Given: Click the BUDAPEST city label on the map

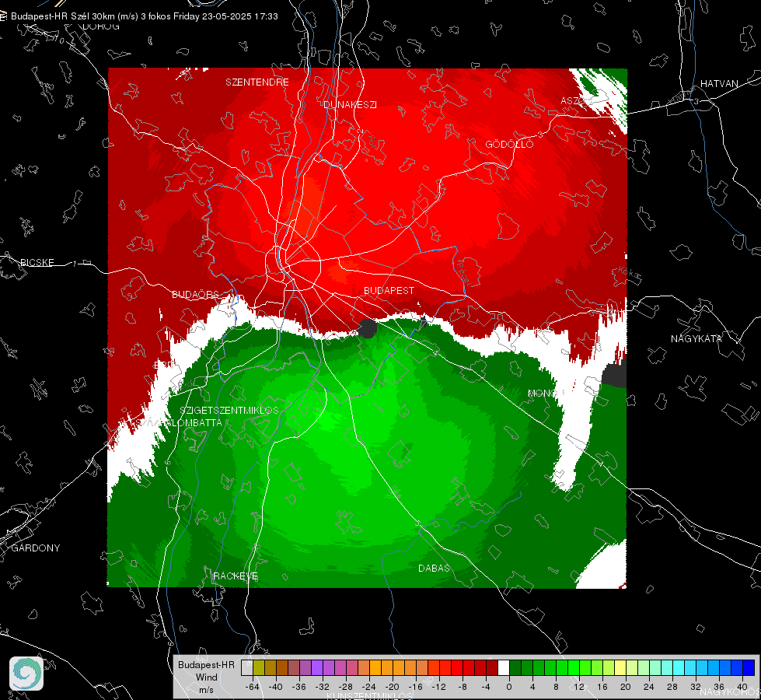Looking at the screenshot, I should pyautogui.click(x=389, y=290).
